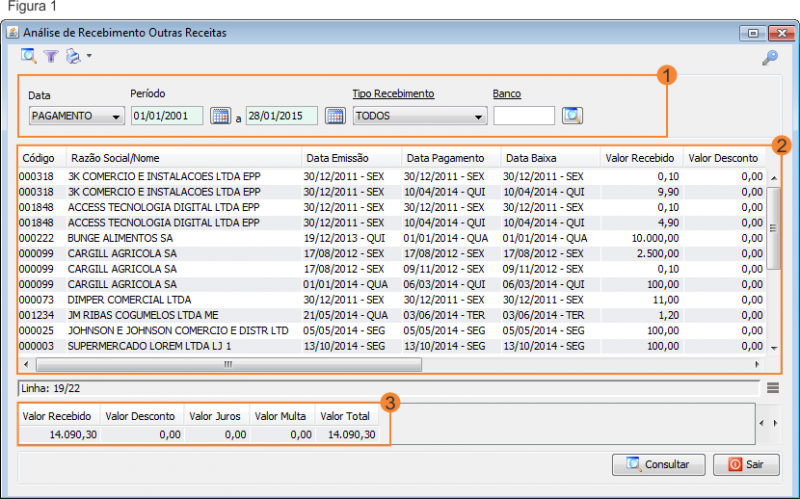
Task: Open the Tipo Recebimento TODOS dropdown
Action: pyautogui.click(x=420, y=116)
